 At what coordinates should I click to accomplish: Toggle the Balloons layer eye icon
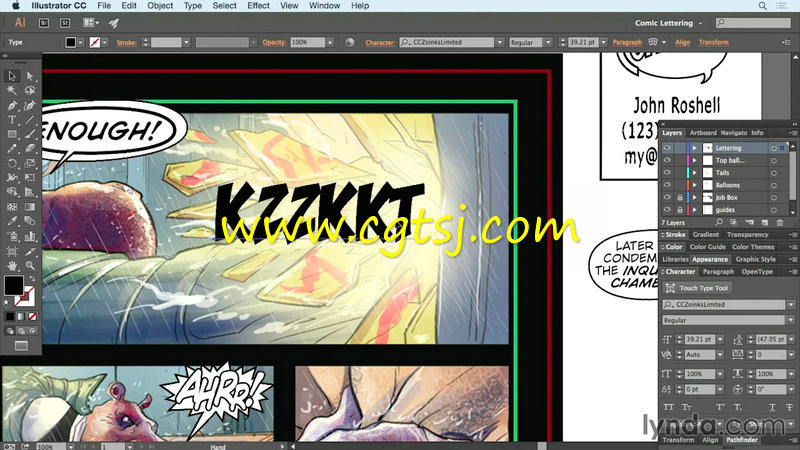pyautogui.click(x=667, y=185)
